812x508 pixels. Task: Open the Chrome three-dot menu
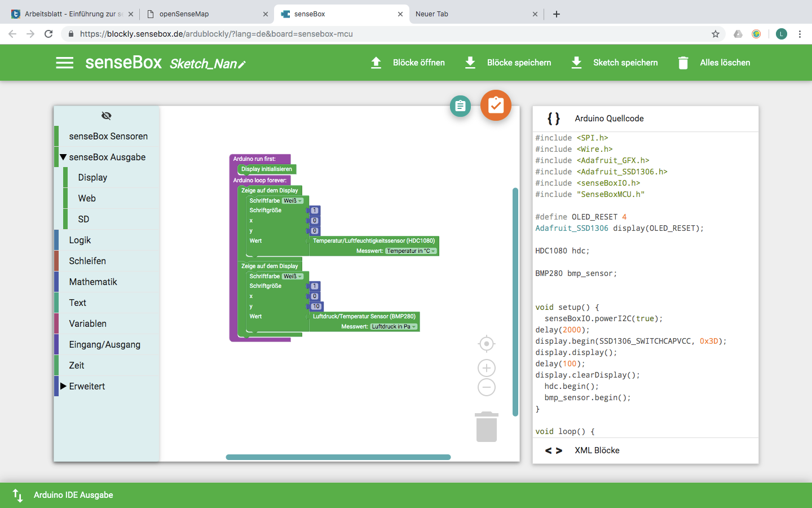click(x=800, y=34)
